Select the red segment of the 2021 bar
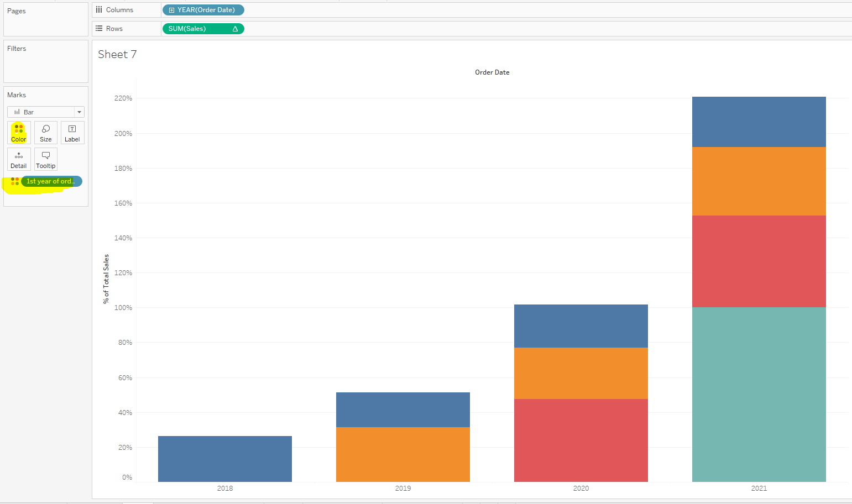The width and height of the screenshot is (852, 504). pyautogui.click(x=759, y=261)
